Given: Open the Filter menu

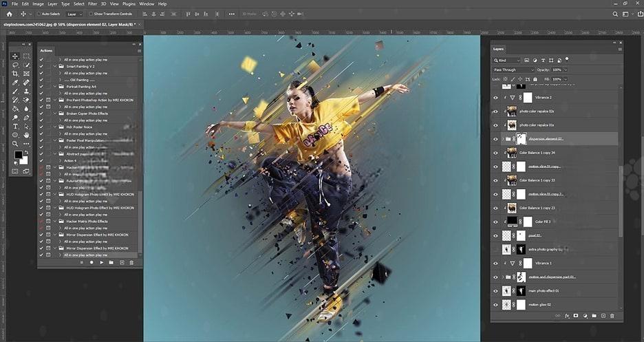Looking at the screenshot, I should pos(92,3).
